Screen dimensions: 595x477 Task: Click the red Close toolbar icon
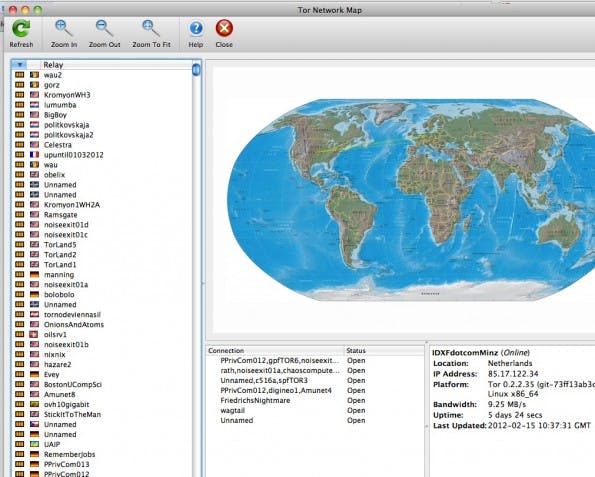click(x=224, y=28)
